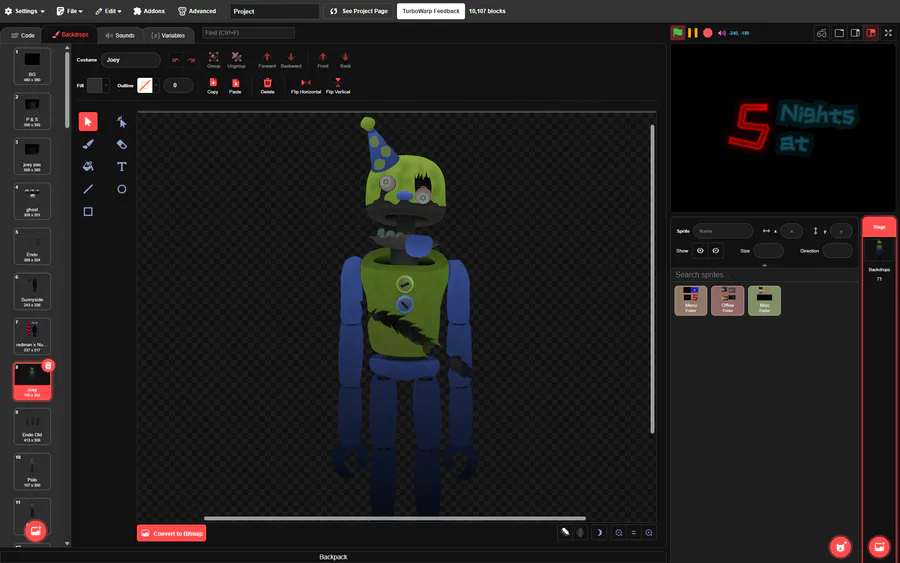The image size is (900, 563).
Task: Select the arrow Select tool
Action: (x=88, y=122)
